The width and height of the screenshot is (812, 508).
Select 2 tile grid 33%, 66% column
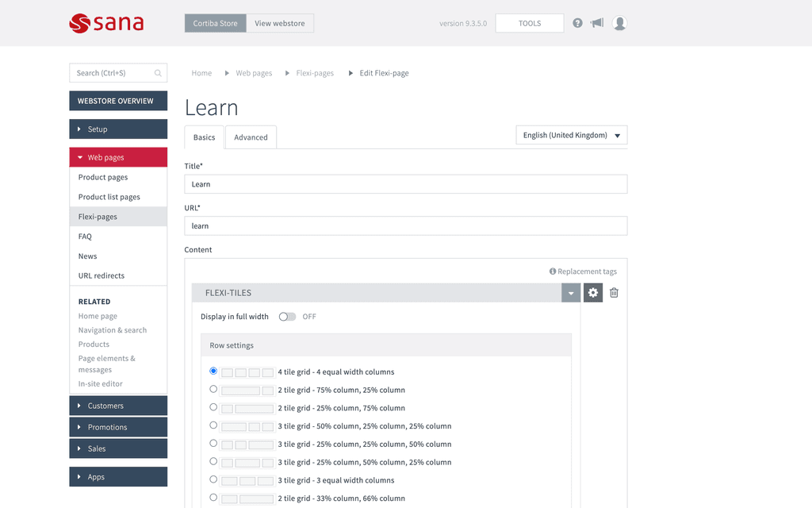pyautogui.click(x=213, y=498)
